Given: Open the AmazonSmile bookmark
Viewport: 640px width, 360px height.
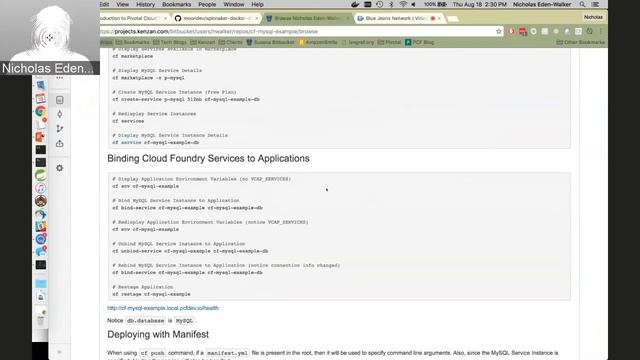Looking at the screenshot, I should point(318,42).
